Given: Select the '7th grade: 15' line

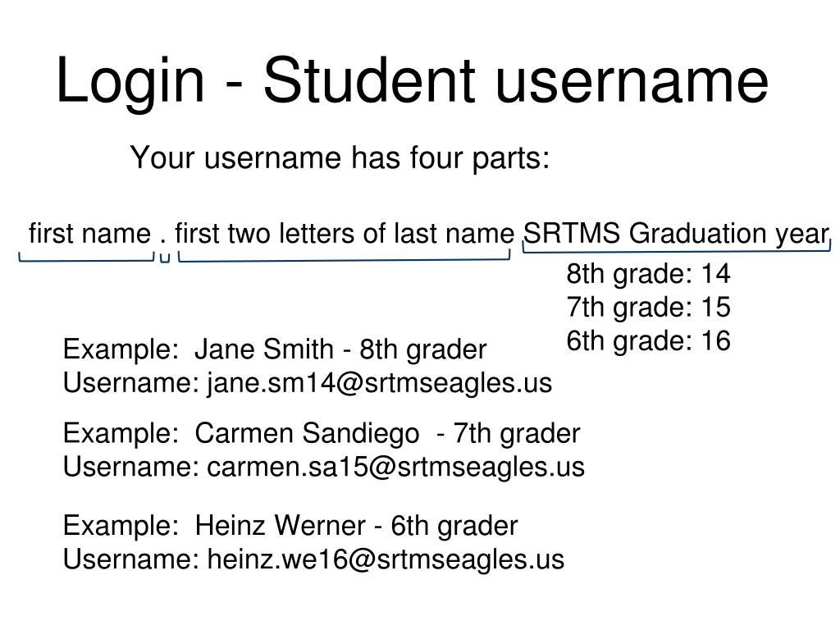Looking at the screenshot, I should [x=648, y=308].
